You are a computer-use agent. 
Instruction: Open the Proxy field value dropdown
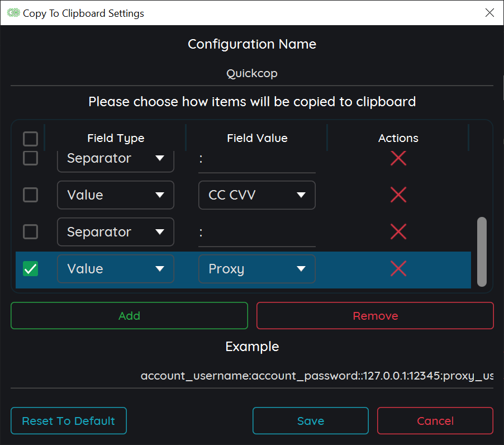click(256, 269)
